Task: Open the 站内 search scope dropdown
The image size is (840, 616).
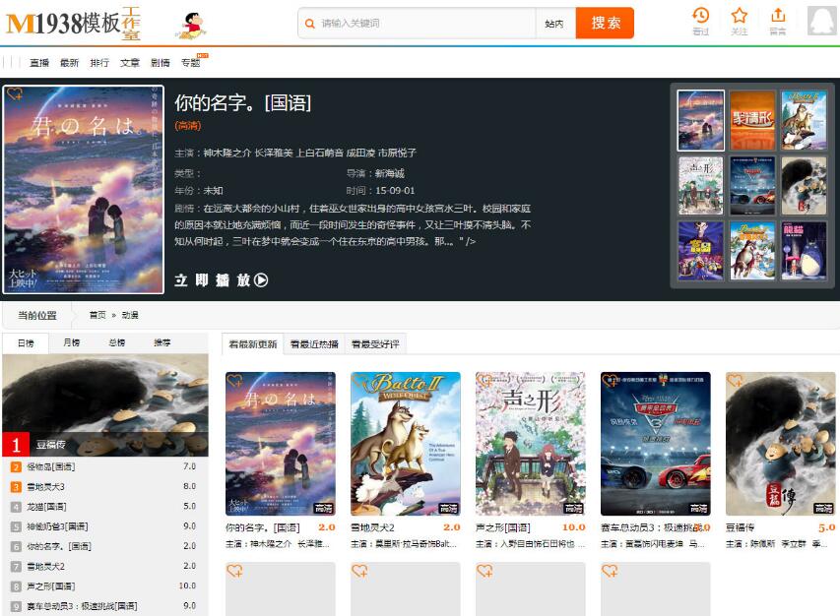Action: [x=554, y=24]
